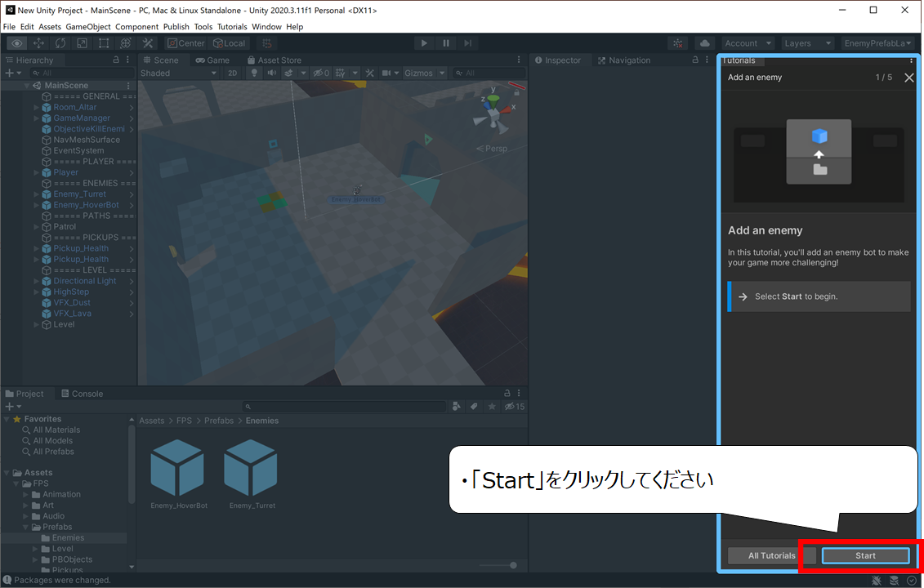Open the Layers dropdown
This screenshot has height=588, width=924.
[807, 43]
